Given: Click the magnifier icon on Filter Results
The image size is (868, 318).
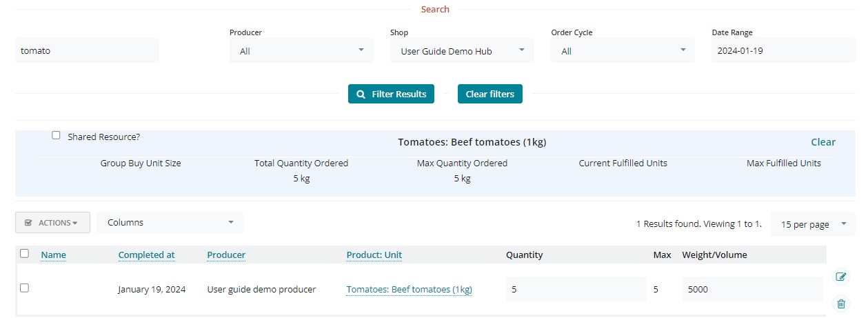Looking at the screenshot, I should pos(361,94).
